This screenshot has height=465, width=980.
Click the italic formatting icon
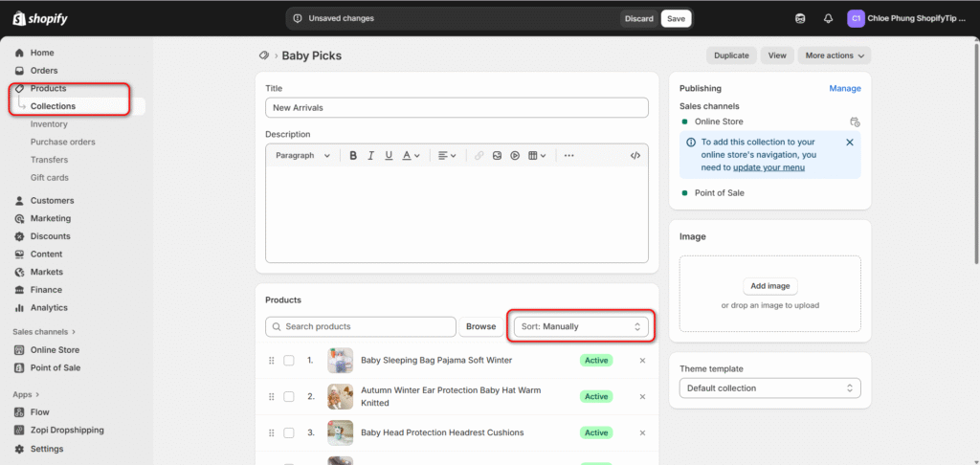[370, 155]
